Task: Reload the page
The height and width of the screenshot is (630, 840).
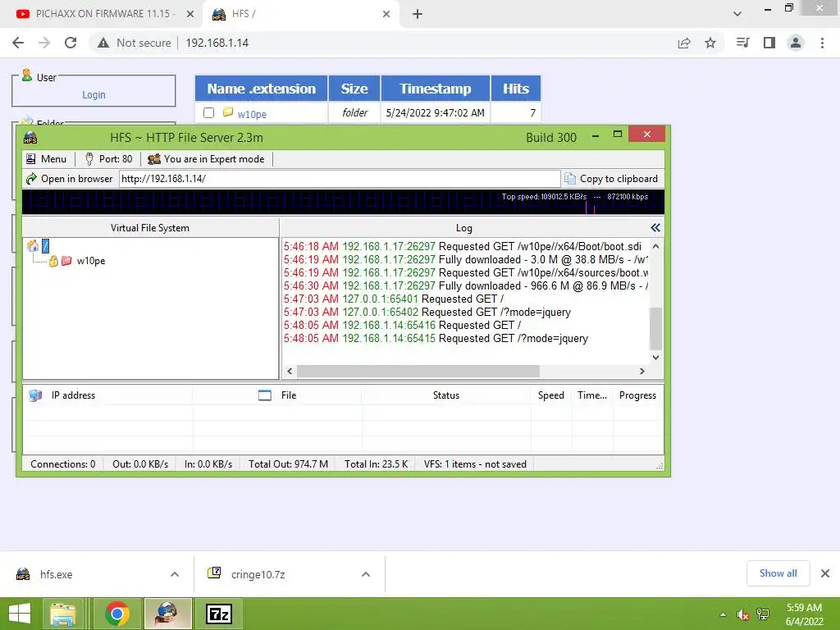Action: [71, 43]
